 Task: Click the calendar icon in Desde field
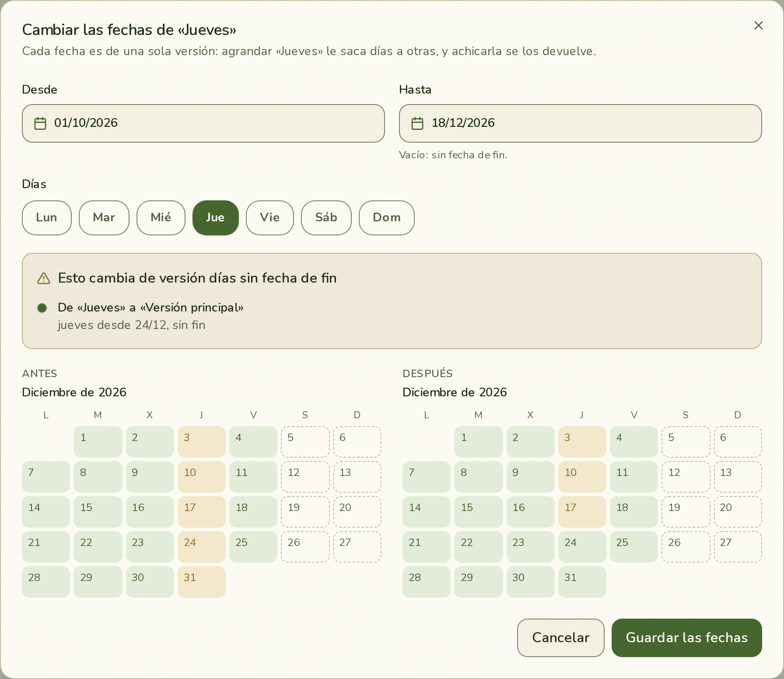point(40,123)
